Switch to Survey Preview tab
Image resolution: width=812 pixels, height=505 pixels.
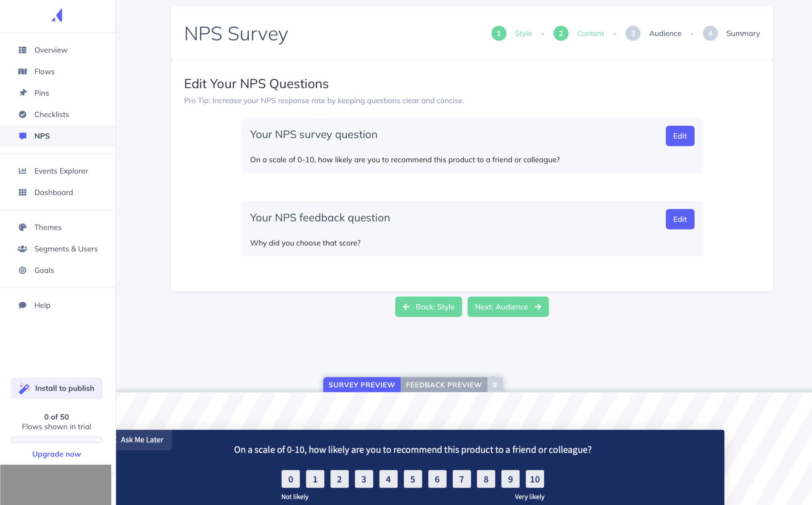click(362, 384)
